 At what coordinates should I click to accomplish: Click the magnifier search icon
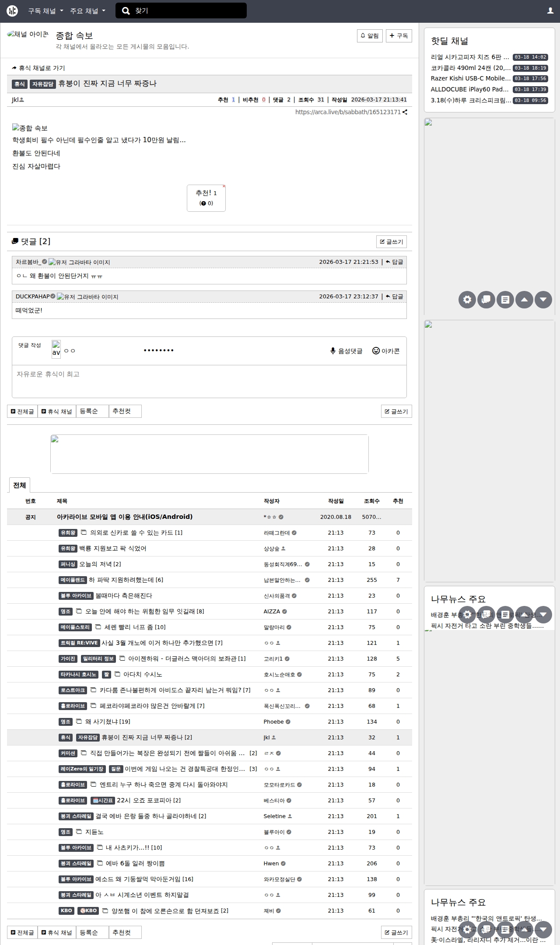[126, 11]
